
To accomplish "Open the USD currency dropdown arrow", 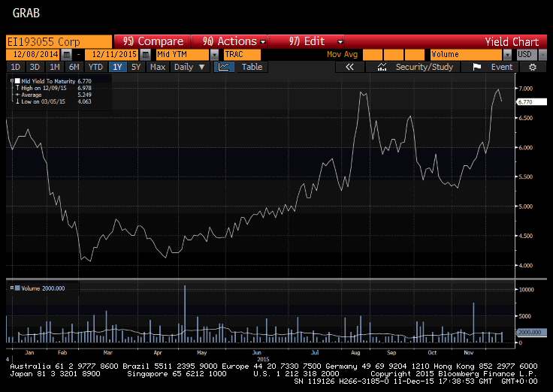I will pos(542,55).
